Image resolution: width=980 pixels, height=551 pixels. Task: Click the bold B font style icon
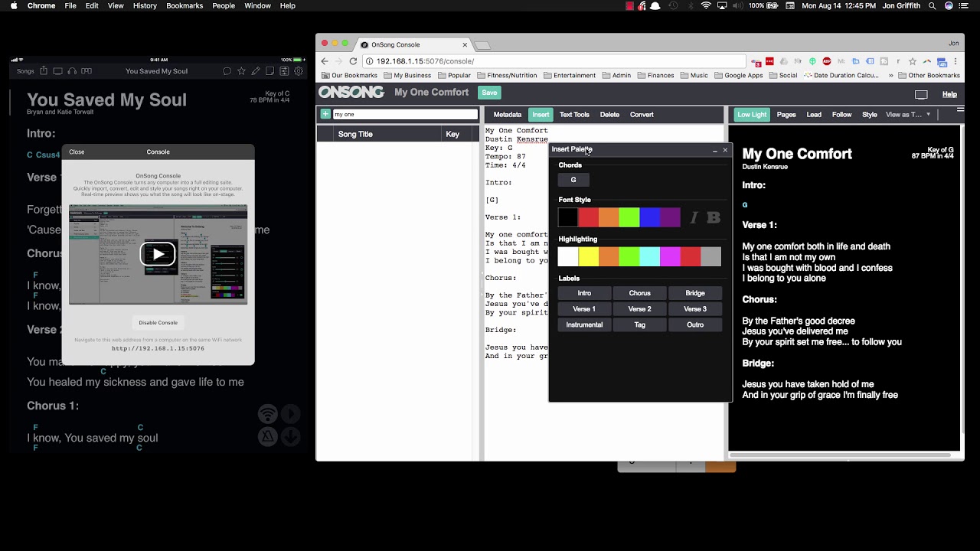tap(714, 218)
